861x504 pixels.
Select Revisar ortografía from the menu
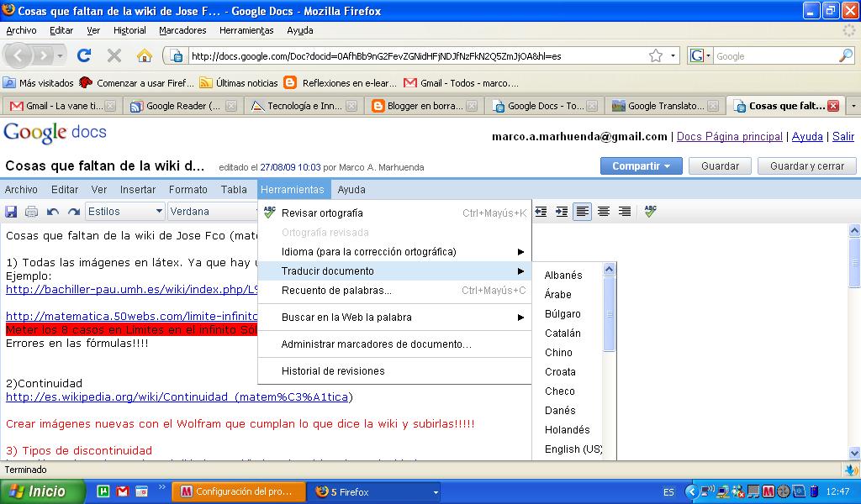[395, 213]
